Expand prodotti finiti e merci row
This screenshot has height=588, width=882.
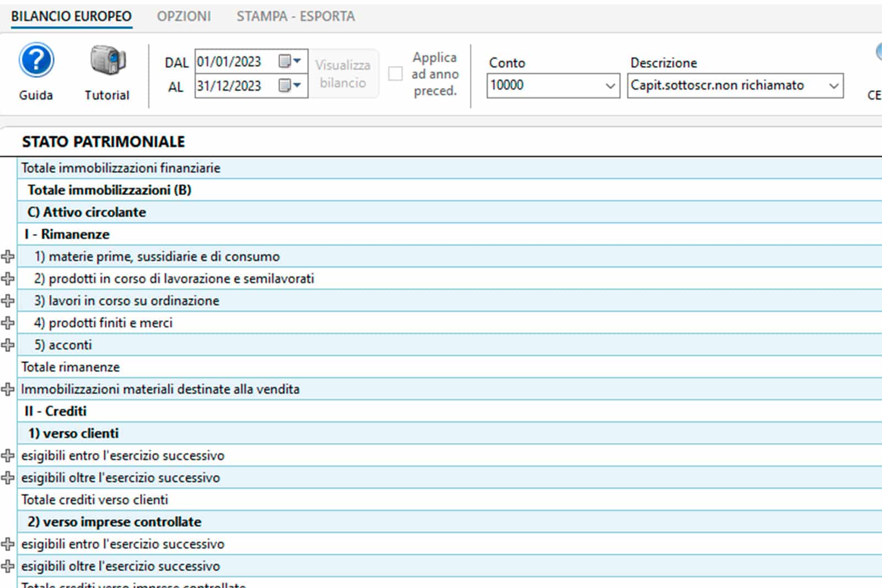[x=8, y=322]
